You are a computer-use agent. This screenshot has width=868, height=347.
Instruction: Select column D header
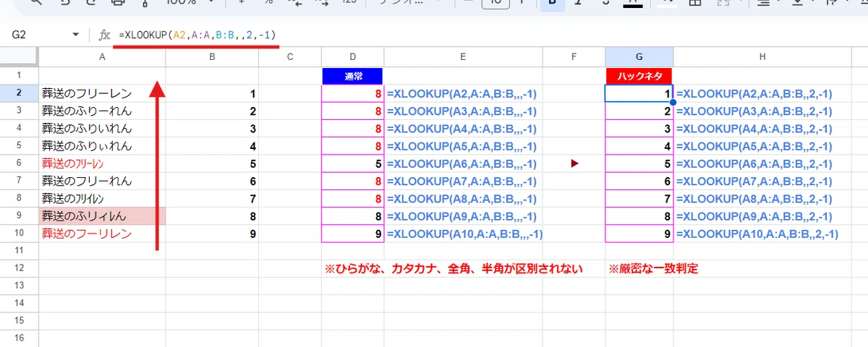[353, 57]
